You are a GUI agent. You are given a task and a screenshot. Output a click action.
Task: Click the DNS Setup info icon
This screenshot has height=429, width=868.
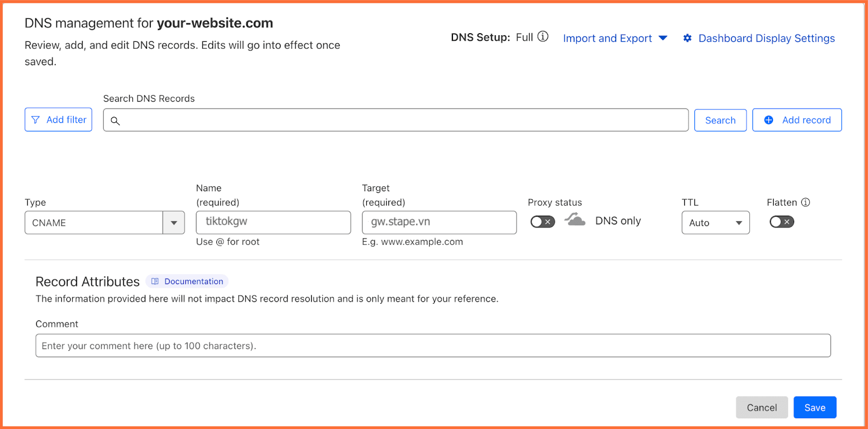tap(542, 37)
